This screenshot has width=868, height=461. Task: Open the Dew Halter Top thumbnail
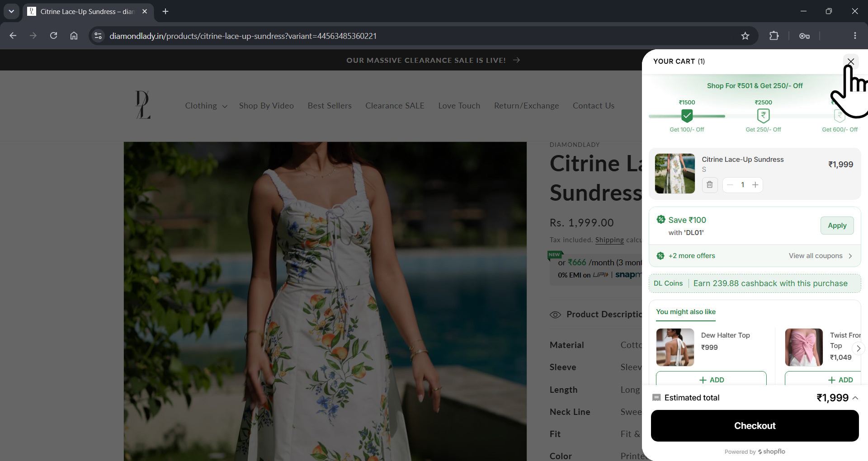pos(675,347)
